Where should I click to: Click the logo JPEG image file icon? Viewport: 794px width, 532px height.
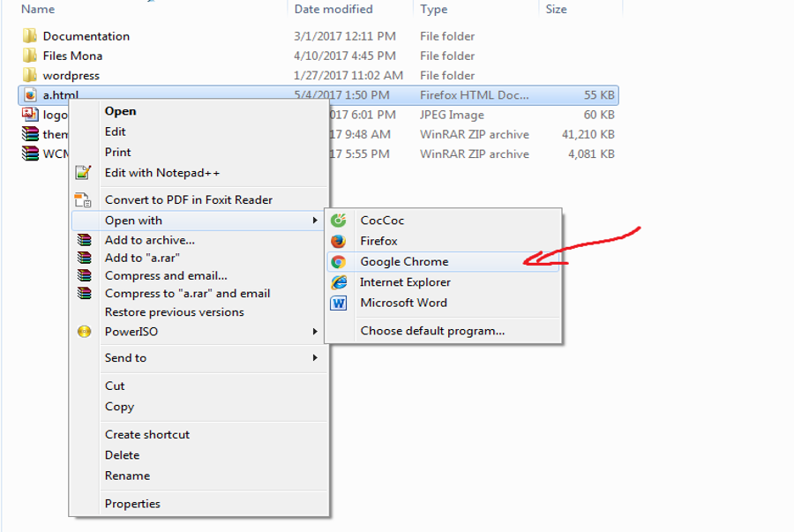(30, 115)
